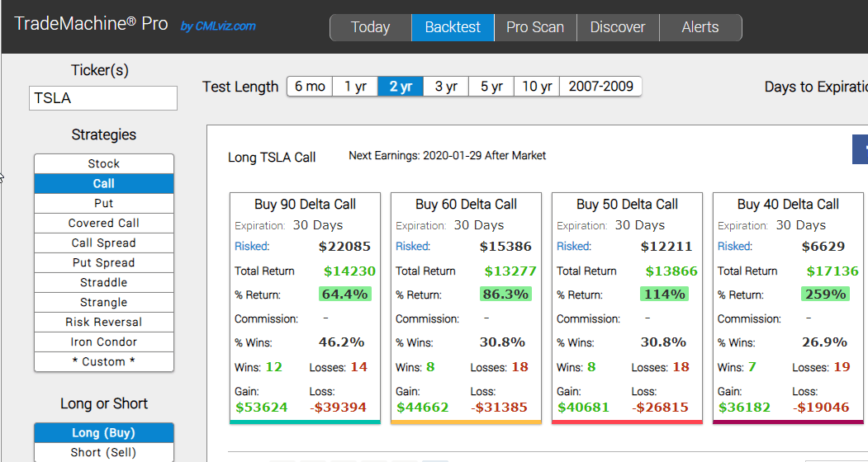Choose the Covered Call strategy
Screen dimensions: 868x462
103,223
